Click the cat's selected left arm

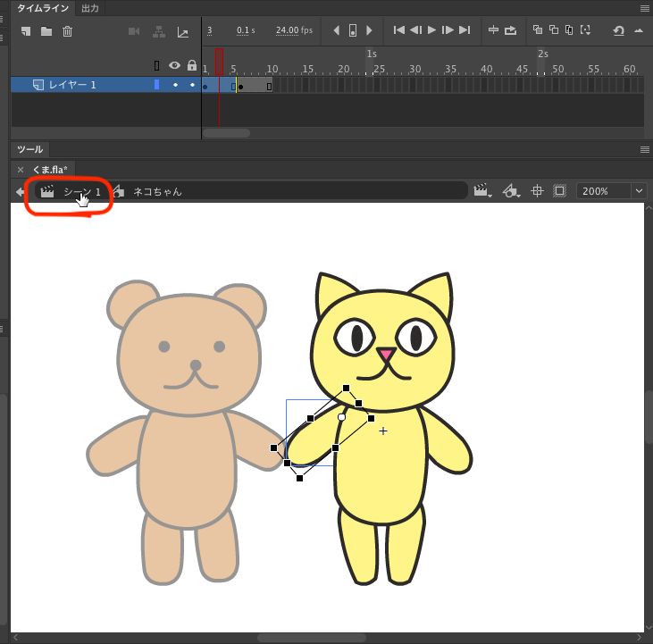314,438
